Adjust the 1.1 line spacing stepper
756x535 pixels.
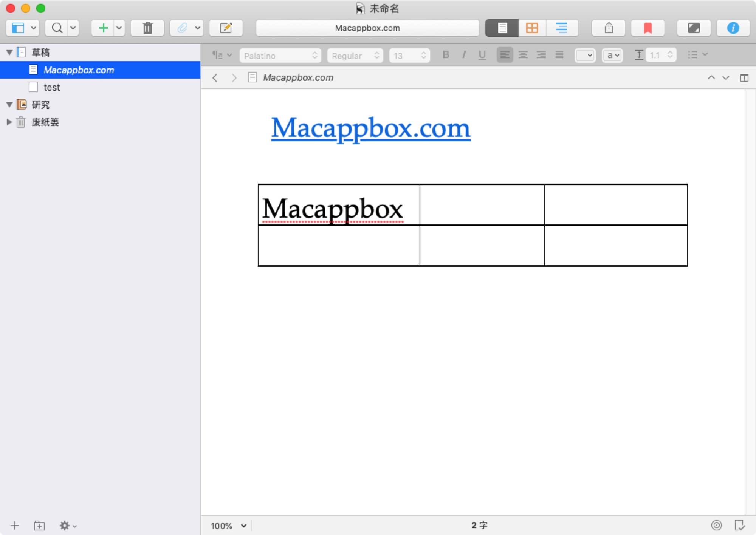(x=670, y=55)
